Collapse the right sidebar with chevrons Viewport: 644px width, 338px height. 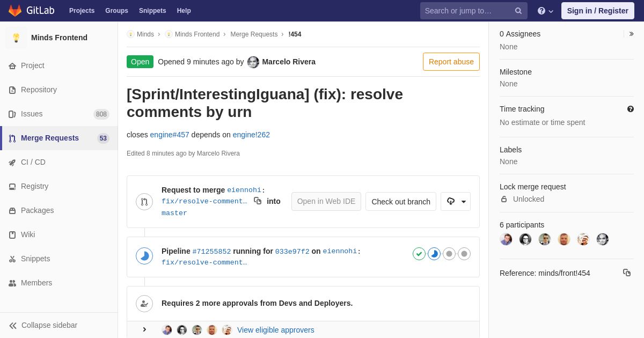click(x=631, y=34)
